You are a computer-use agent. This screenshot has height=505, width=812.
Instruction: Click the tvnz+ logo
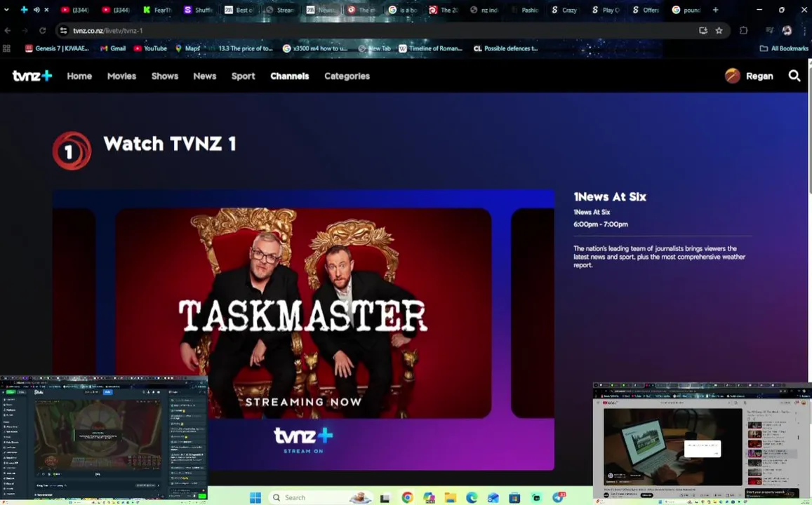click(x=32, y=76)
